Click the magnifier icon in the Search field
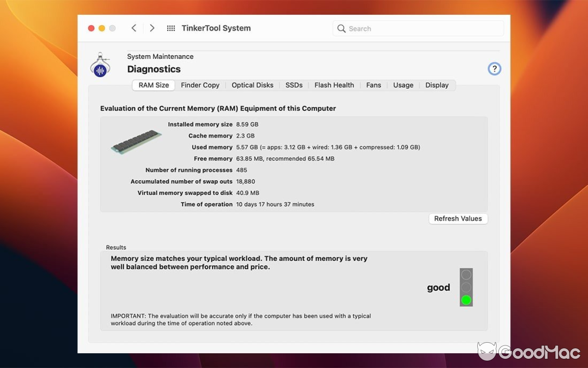The height and width of the screenshot is (368, 588). point(341,28)
